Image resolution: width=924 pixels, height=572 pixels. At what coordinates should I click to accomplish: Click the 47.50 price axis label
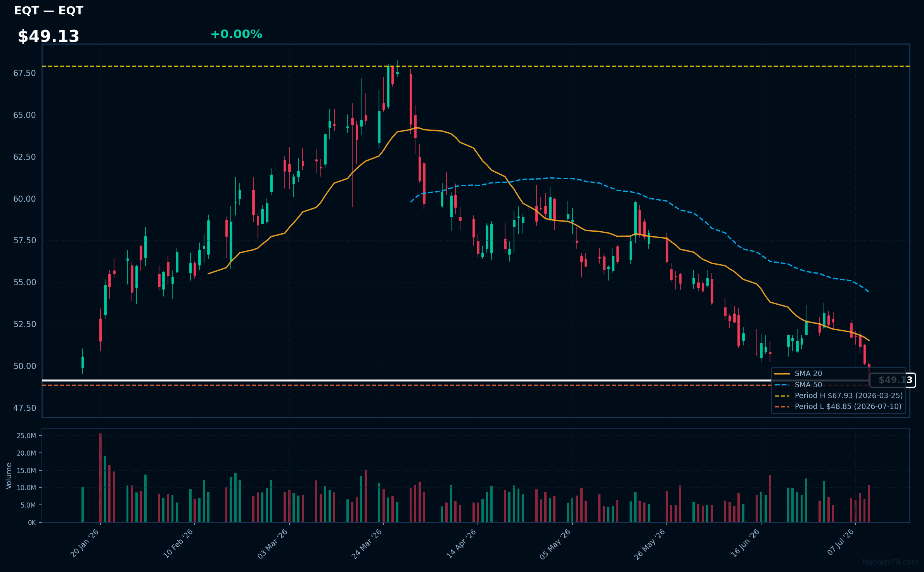[x=24, y=408]
